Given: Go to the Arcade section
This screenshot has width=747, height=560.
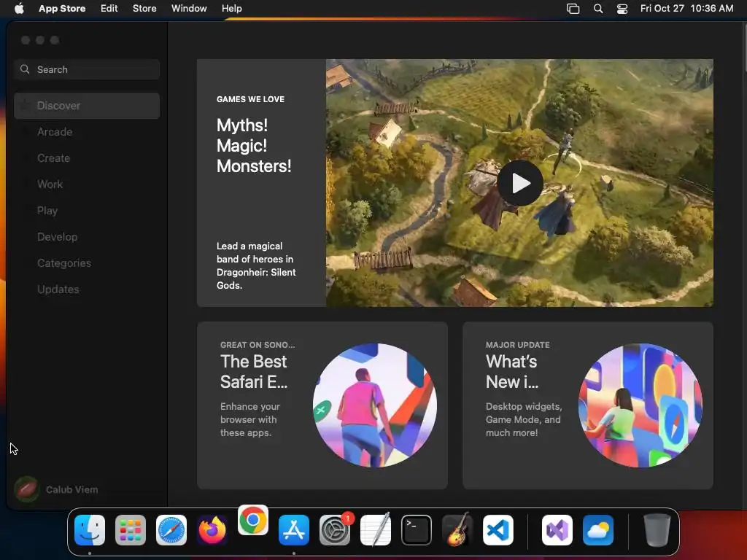Looking at the screenshot, I should coord(87,132).
